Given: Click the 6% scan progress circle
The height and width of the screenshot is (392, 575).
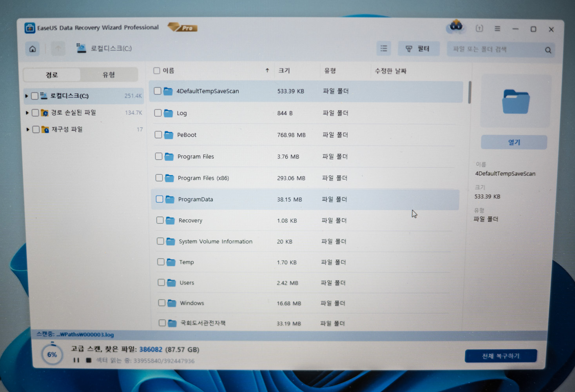Looking at the screenshot, I should [x=51, y=354].
